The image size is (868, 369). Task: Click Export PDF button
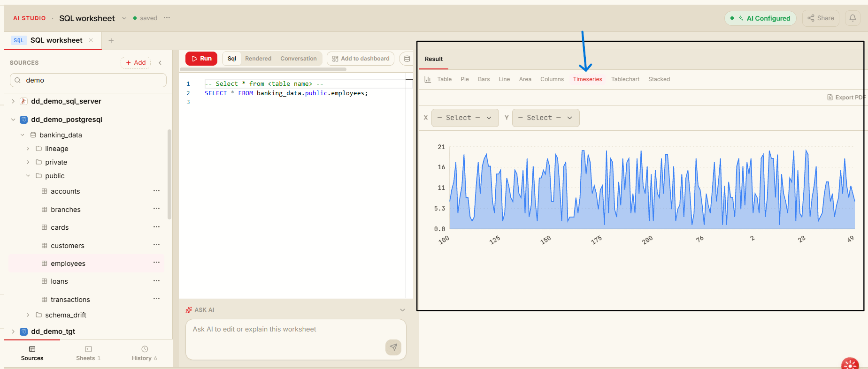(846, 98)
